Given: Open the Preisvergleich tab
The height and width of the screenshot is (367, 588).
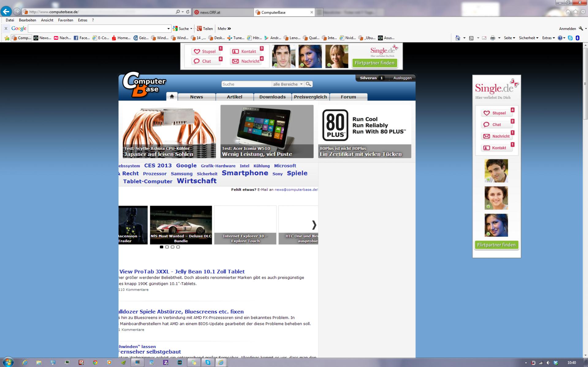Looking at the screenshot, I should [310, 97].
